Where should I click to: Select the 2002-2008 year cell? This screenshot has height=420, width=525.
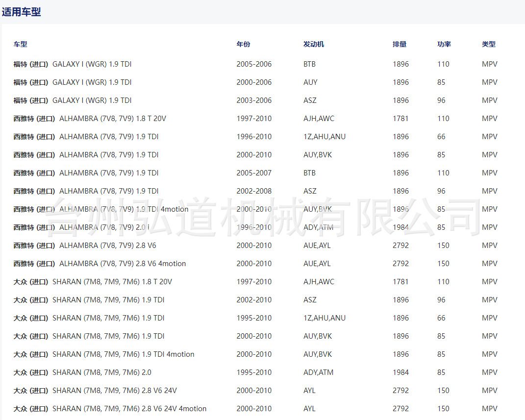tap(253, 191)
